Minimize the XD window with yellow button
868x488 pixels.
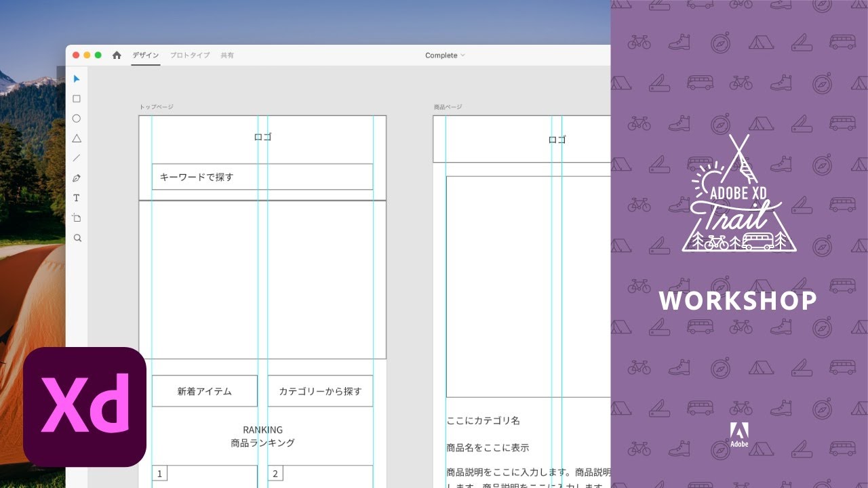(87, 56)
